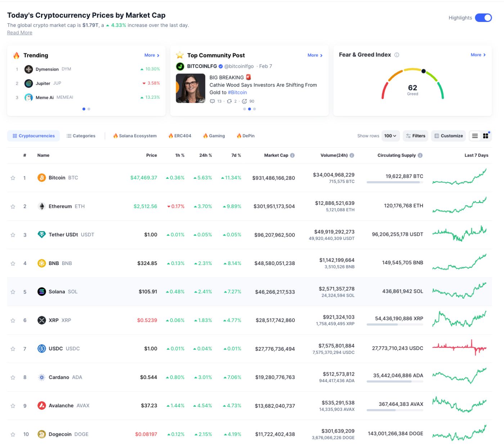Viewport: 504px width, 448px height.
Task: Disable the Highlights toggle
Action: pos(483,17)
